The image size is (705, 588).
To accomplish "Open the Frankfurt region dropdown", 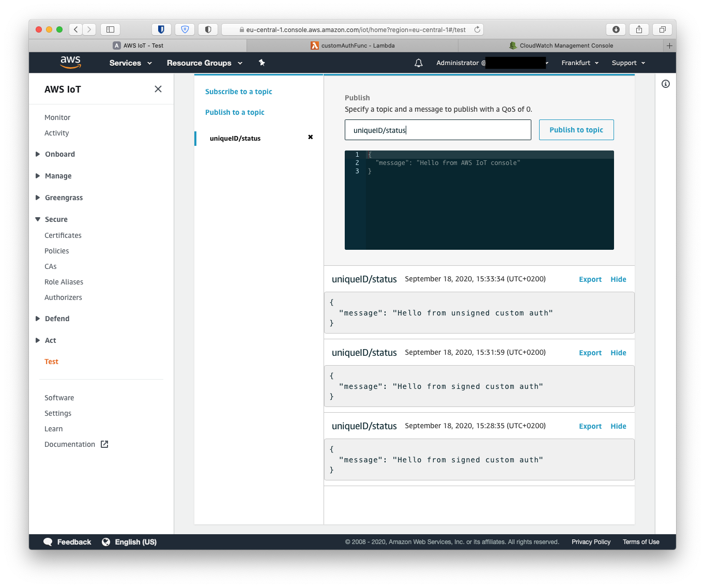I will [580, 63].
